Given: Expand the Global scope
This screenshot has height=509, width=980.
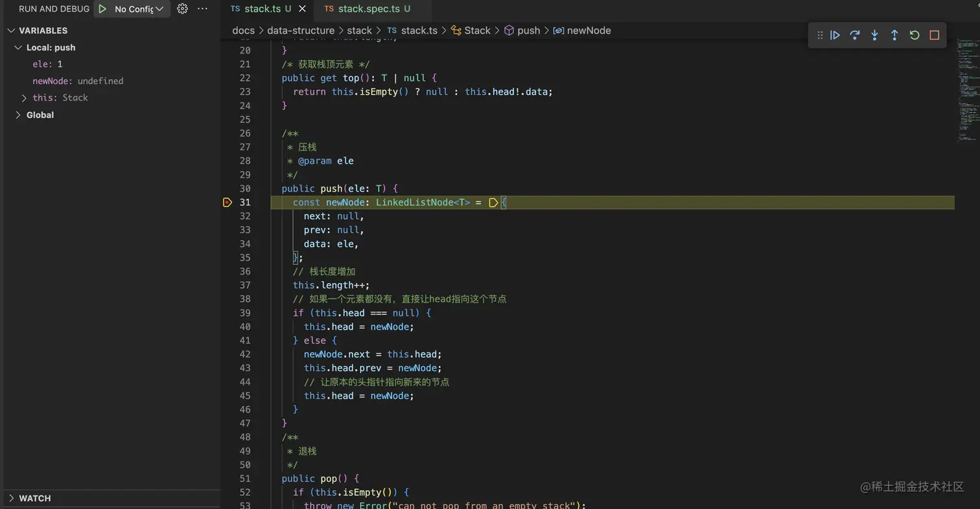Looking at the screenshot, I should 18,115.
